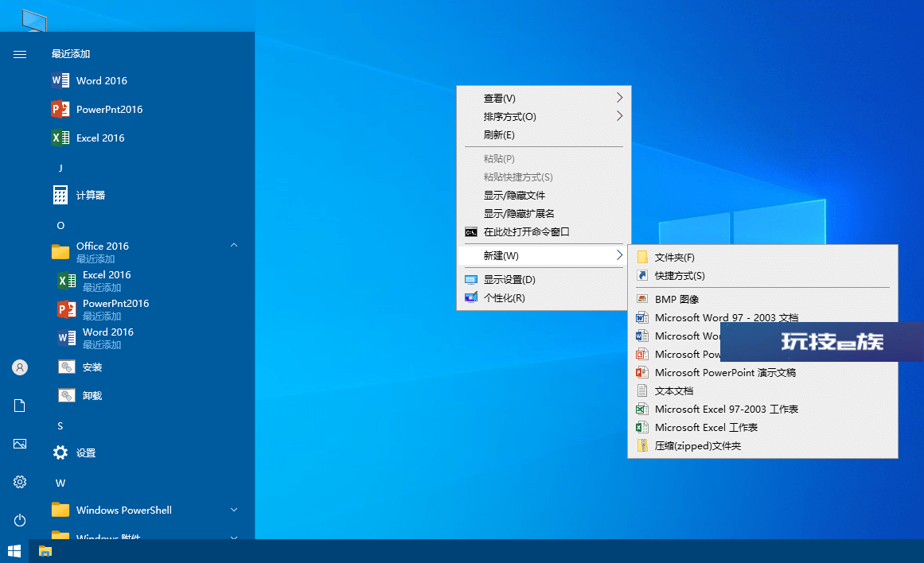Open 显示设置(D) from context menu
Viewport: 924px width, 563px height.
pos(544,280)
